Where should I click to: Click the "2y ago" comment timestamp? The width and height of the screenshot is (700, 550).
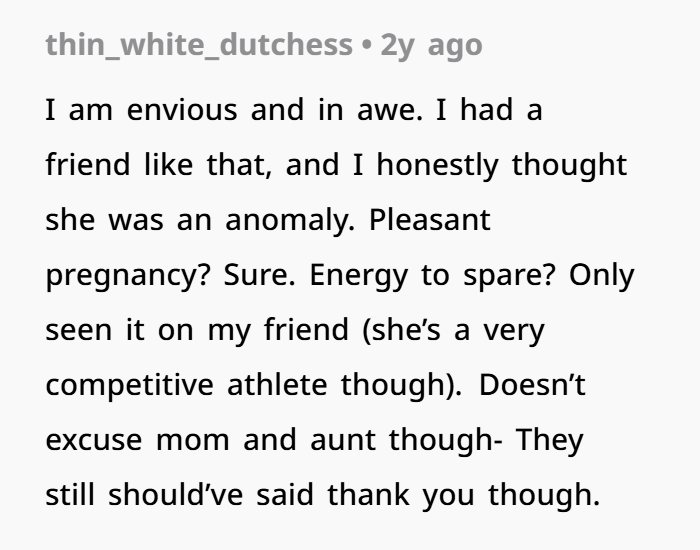431,46
